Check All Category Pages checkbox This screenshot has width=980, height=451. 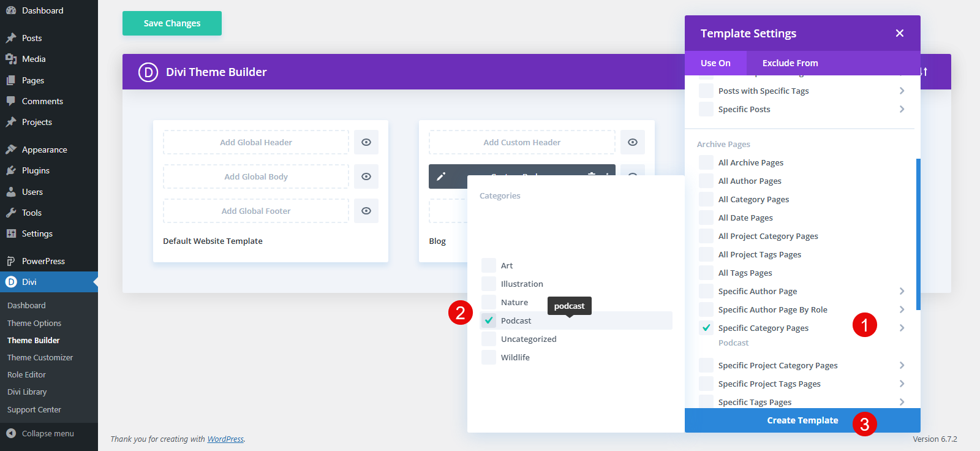(x=706, y=199)
